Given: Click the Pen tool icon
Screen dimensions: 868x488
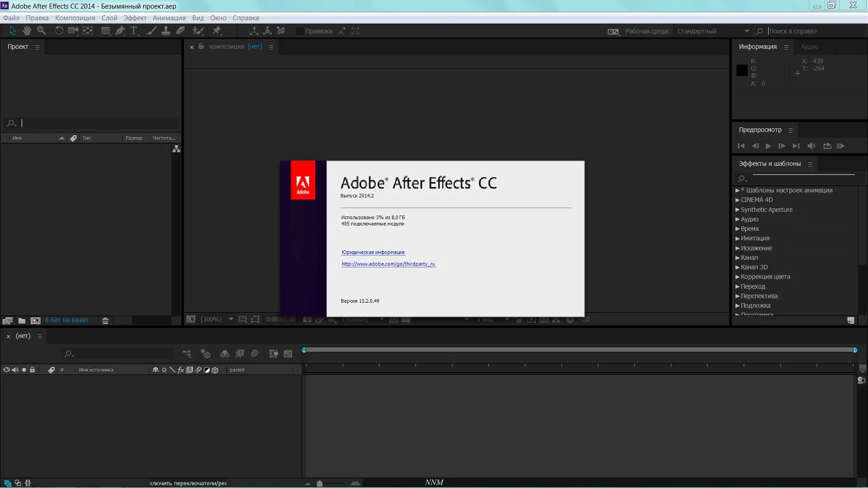Looking at the screenshot, I should tap(119, 30).
